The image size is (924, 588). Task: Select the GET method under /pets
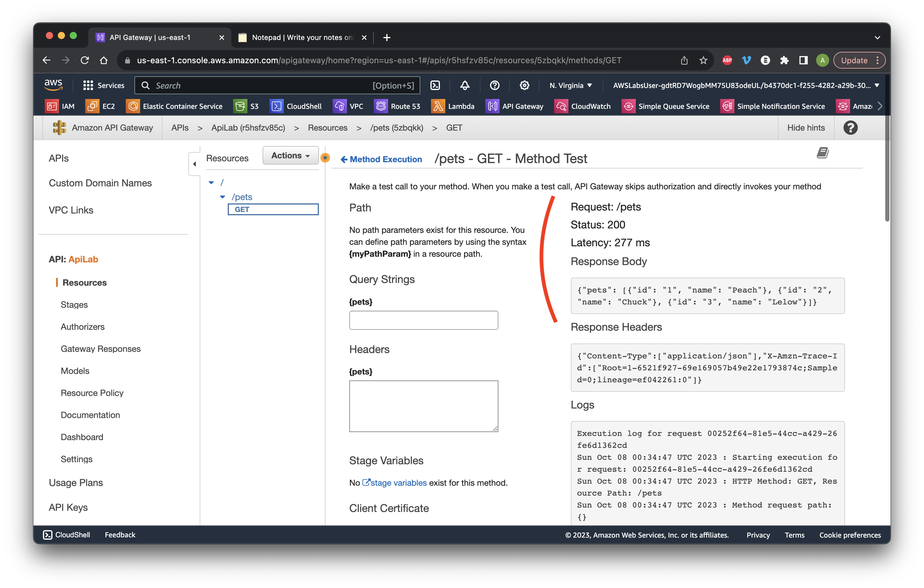tap(273, 209)
